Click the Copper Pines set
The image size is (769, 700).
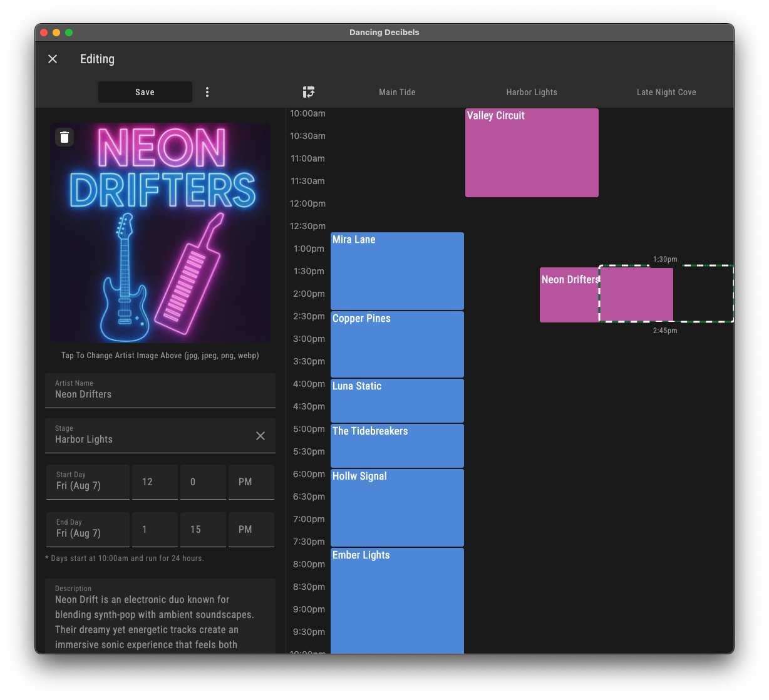pyautogui.click(x=397, y=344)
